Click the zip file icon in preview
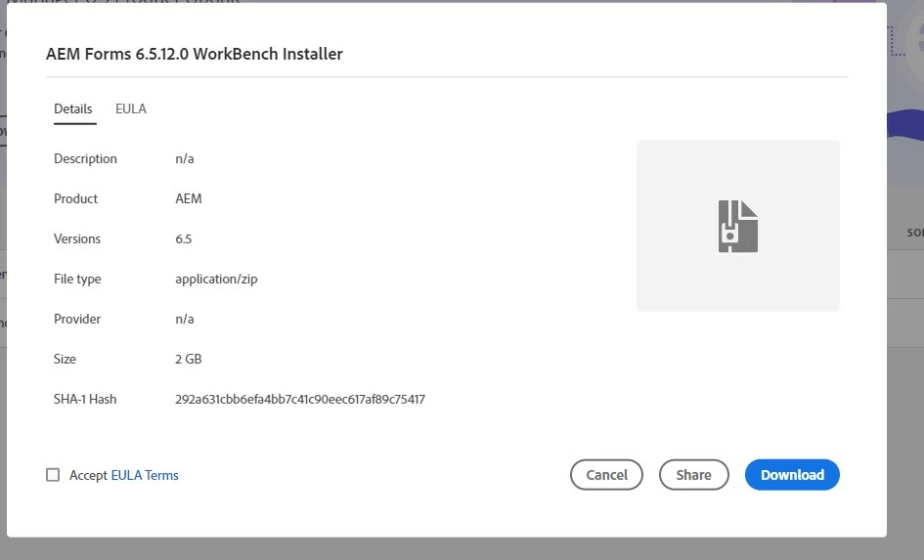 [x=738, y=226]
